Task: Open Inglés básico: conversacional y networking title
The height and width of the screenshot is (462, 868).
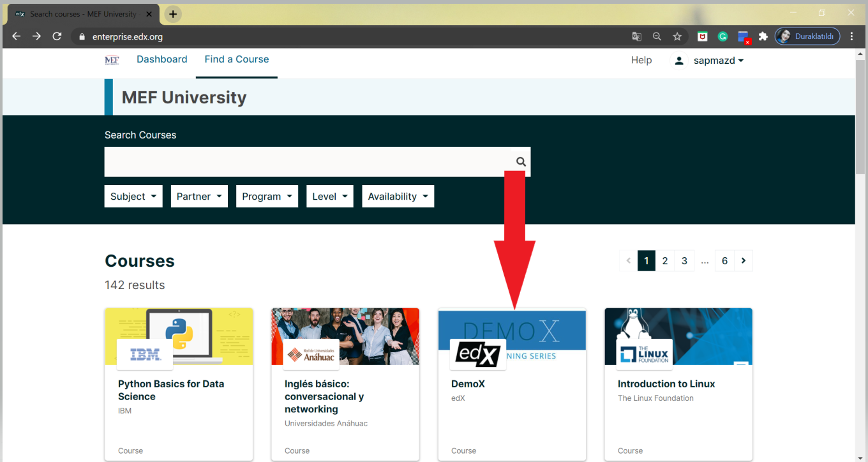Action: [x=324, y=396]
